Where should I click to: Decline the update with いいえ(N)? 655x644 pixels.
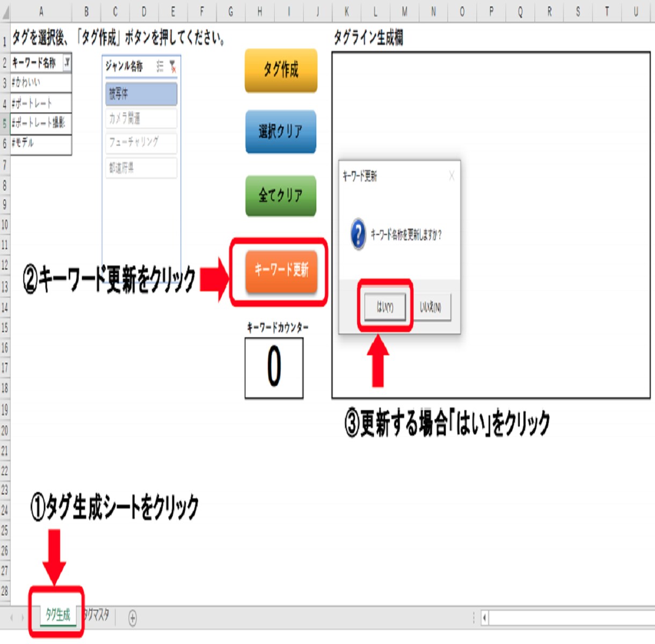(431, 307)
